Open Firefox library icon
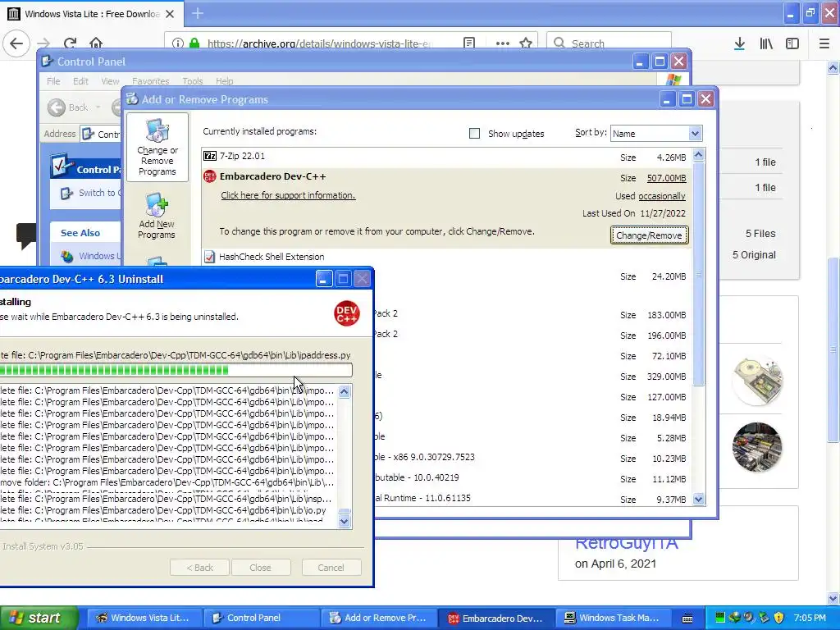Screen dimensions: 840x630 [x=766, y=43]
